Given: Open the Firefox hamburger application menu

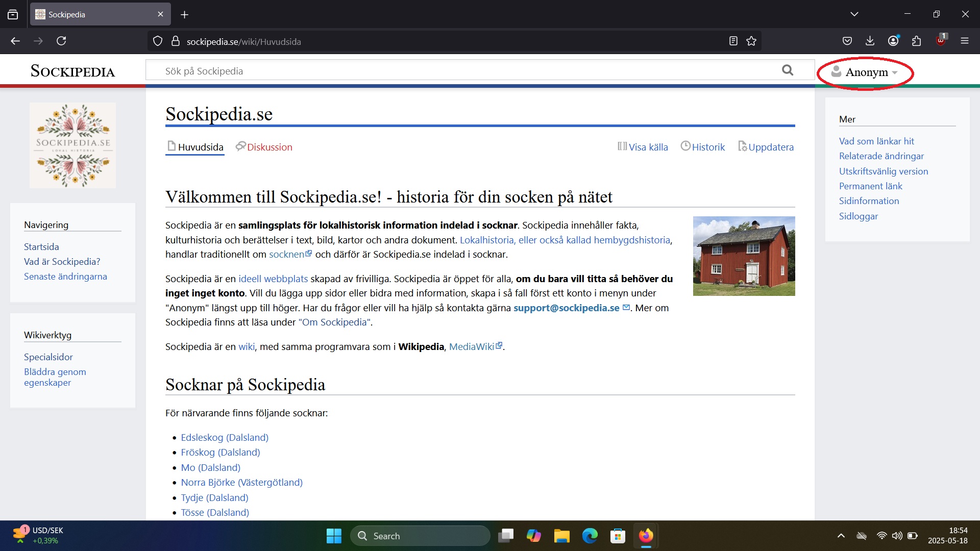Looking at the screenshot, I should click(964, 41).
